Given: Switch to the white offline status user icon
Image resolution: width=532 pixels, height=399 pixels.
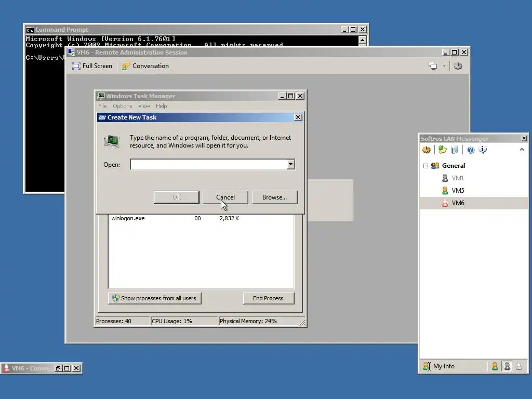Looking at the screenshot, I should click(x=519, y=366).
